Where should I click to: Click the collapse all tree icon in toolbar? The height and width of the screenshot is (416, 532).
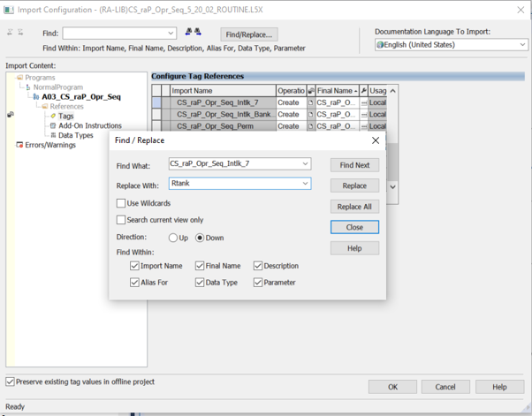point(20,32)
